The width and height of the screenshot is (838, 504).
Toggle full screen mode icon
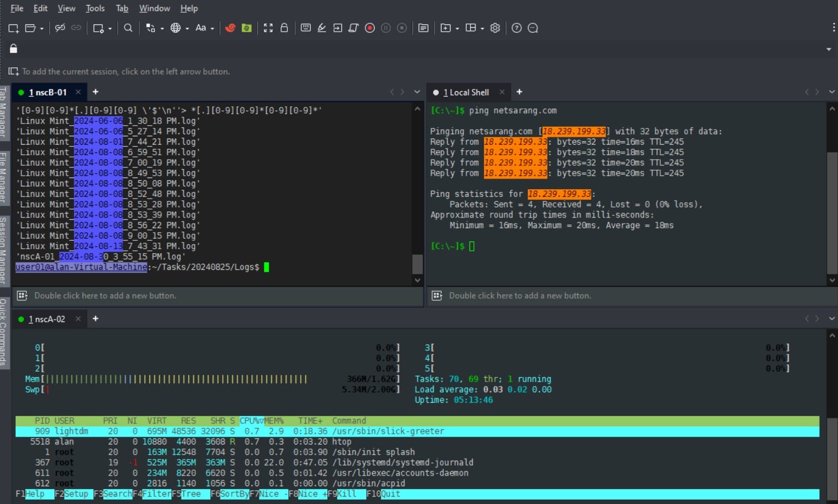(x=268, y=28)
